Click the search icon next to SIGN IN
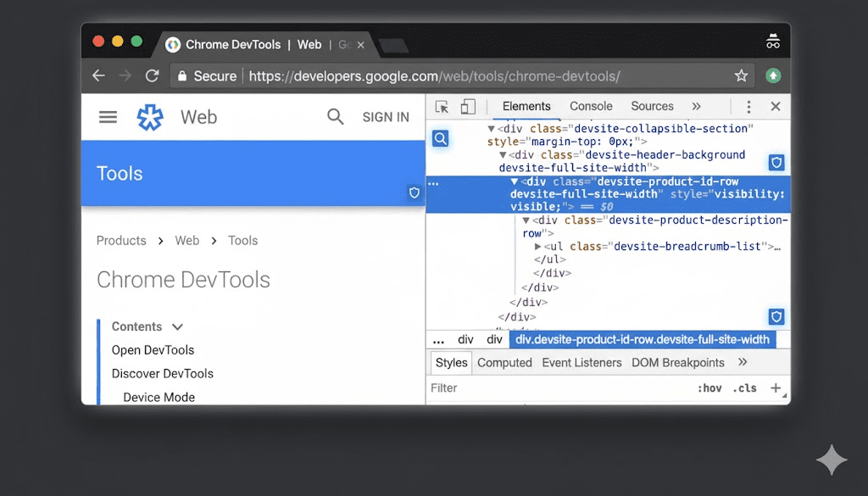Viewport: 868px width, 496px height. coord(335,117)
